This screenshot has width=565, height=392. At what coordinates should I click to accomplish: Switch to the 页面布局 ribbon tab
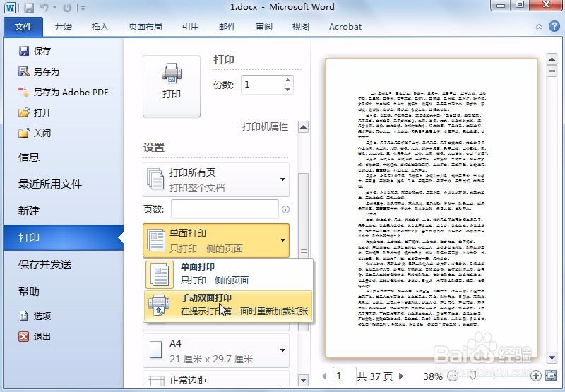[x=145, y=27]
